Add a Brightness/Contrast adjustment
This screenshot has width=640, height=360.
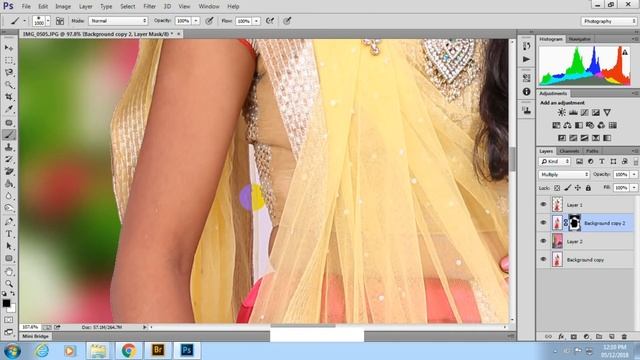[562, 112]
